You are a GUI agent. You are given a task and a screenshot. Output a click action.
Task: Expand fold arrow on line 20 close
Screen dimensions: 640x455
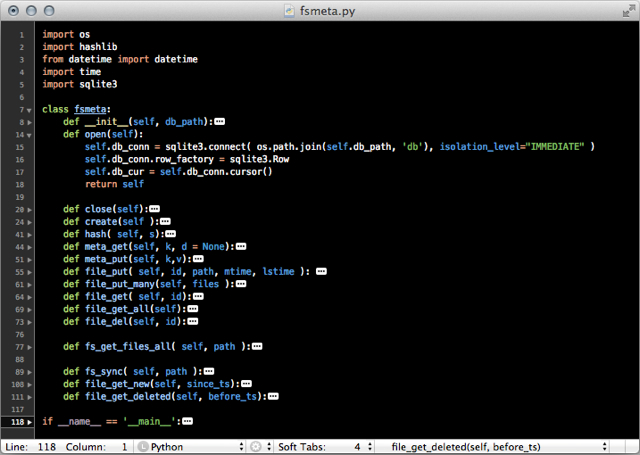point(29,210)
